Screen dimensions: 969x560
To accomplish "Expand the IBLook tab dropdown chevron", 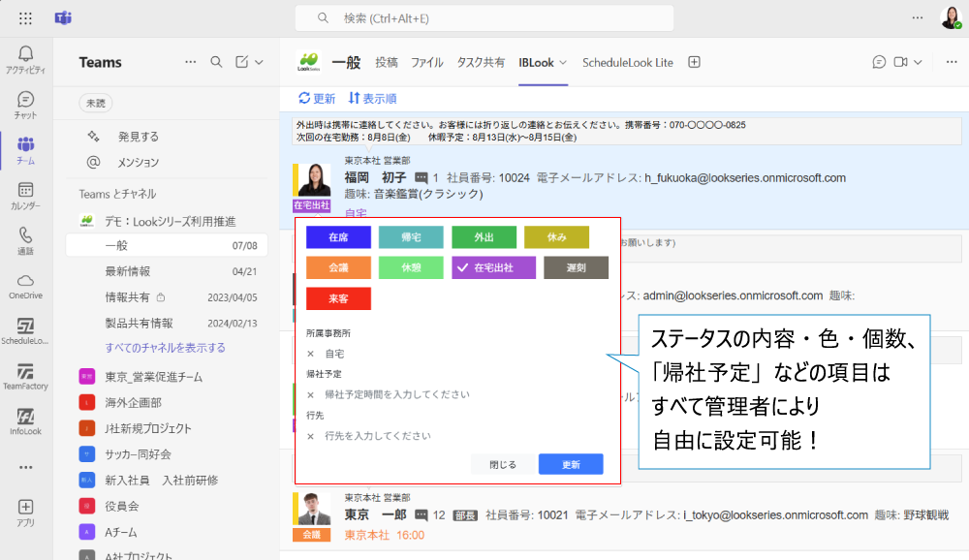I will coord(563,63).
